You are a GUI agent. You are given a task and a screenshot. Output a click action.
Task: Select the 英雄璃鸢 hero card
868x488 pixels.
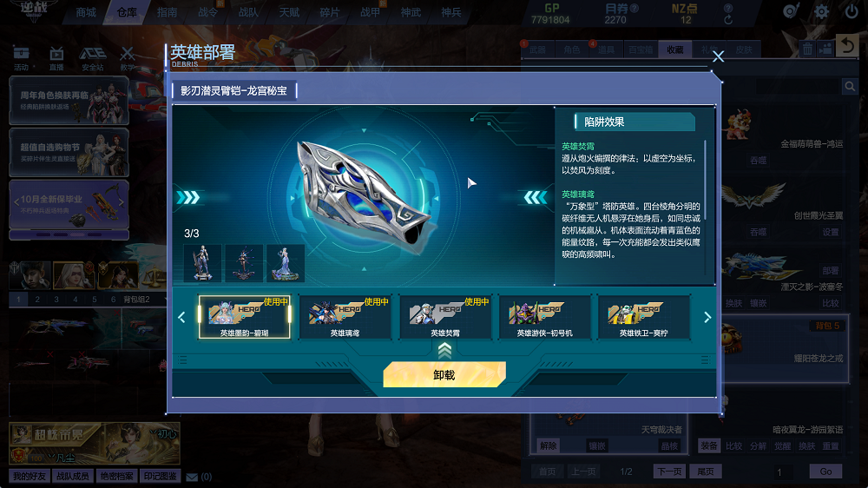345,317
